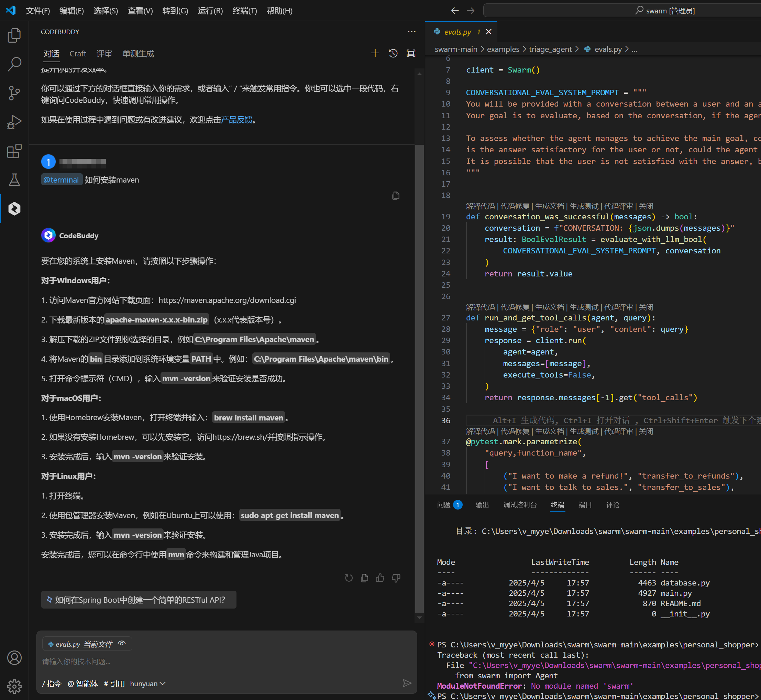Regenerate the CodeBuddy response
Viewport: 761px width, 700px height.
point(349,578)
